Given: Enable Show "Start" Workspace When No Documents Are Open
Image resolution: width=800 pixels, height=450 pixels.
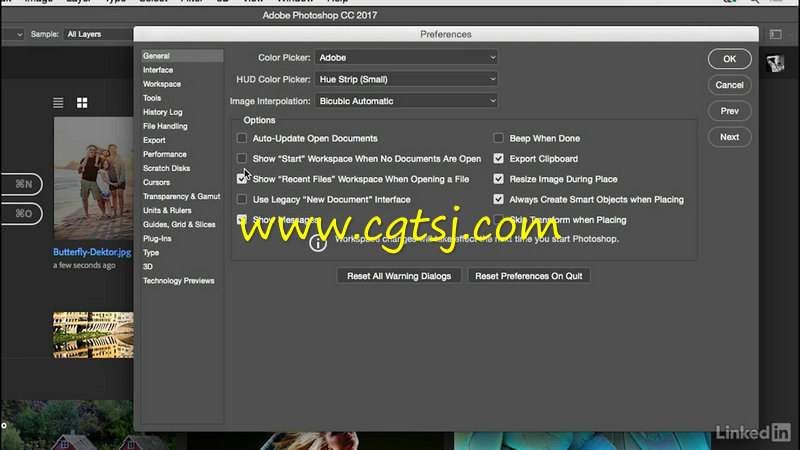Looking at the screenshot, I should [x=242, y=159].
